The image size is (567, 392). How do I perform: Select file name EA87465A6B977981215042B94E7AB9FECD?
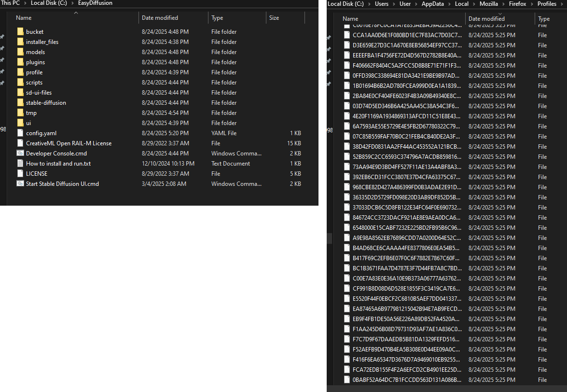(407, 308)
